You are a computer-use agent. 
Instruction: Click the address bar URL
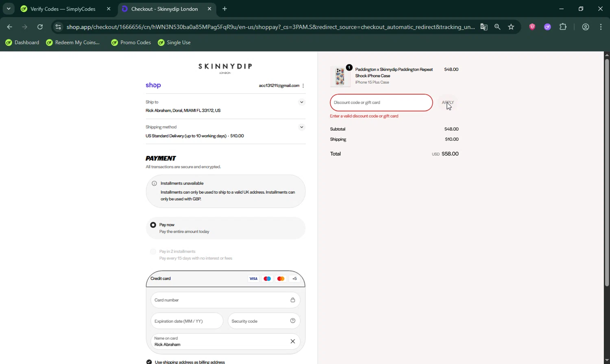(270, 27)
